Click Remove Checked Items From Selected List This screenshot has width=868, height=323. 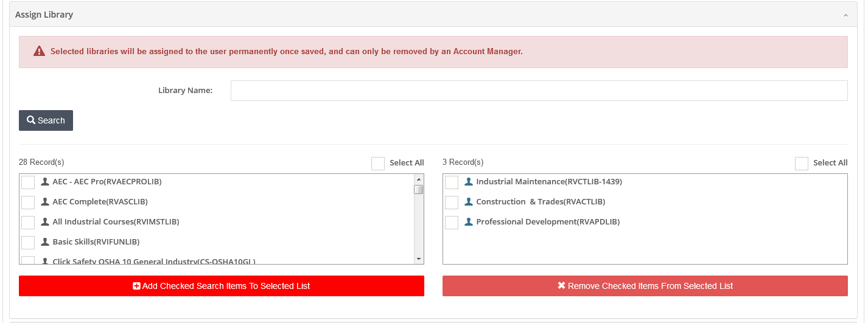coord(645,286)
